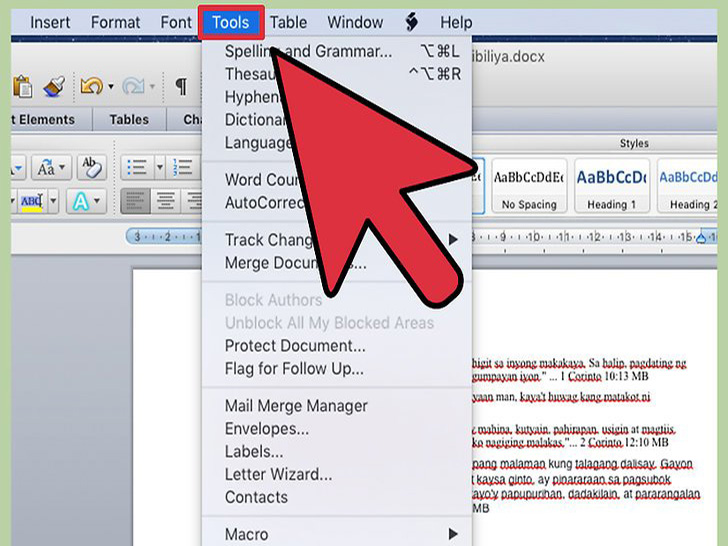728x546 pixels.
Task: Click text '1 Corinto 10:13 MB' in document
Action: (x=604, y=376)
